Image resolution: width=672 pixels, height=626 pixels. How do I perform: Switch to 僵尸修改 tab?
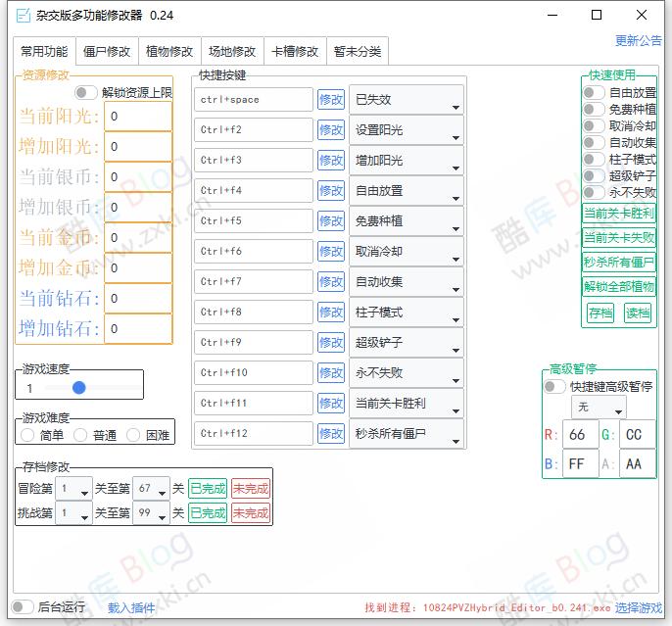click(x=107, y=51)
